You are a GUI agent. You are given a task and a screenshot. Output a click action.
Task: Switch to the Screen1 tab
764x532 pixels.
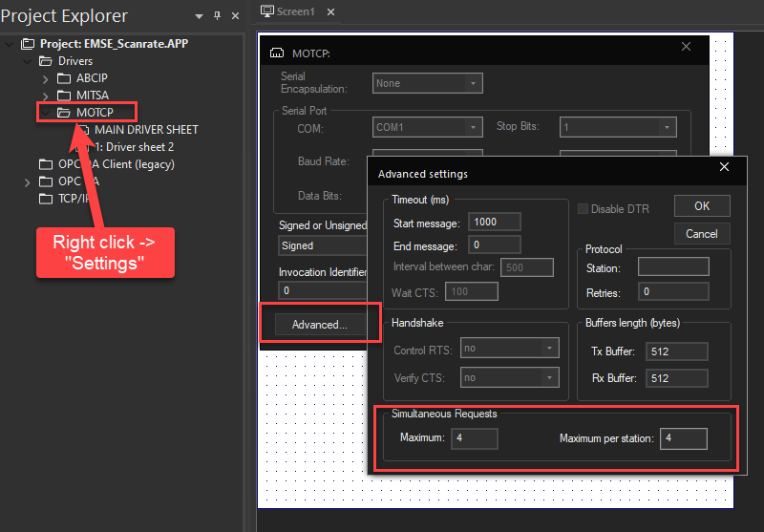click(295, 11)
